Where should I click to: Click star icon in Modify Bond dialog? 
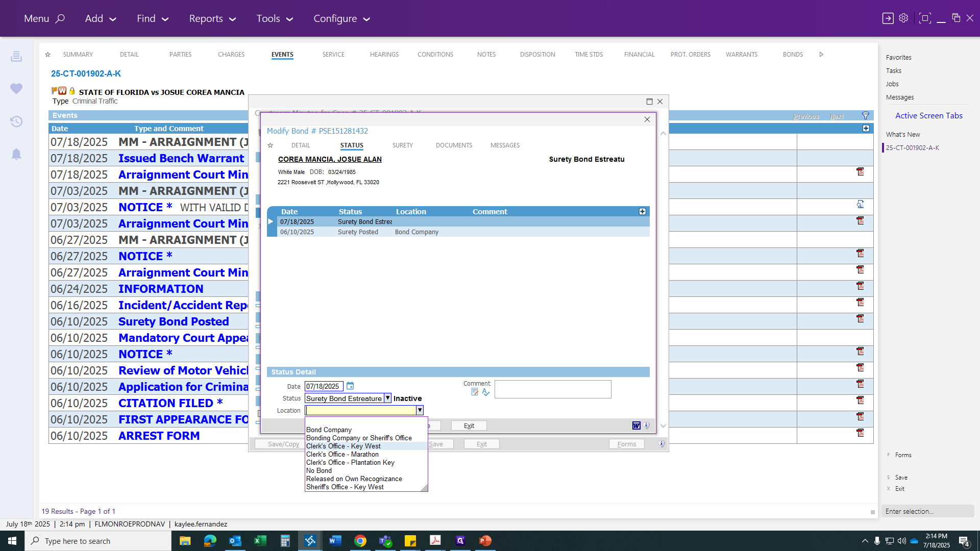point(271,145)
